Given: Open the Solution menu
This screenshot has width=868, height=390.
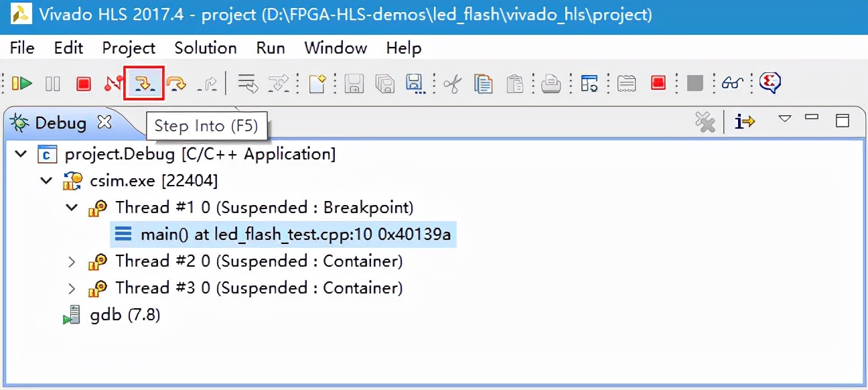Looking at the screenshot, I should coord(206,48).
